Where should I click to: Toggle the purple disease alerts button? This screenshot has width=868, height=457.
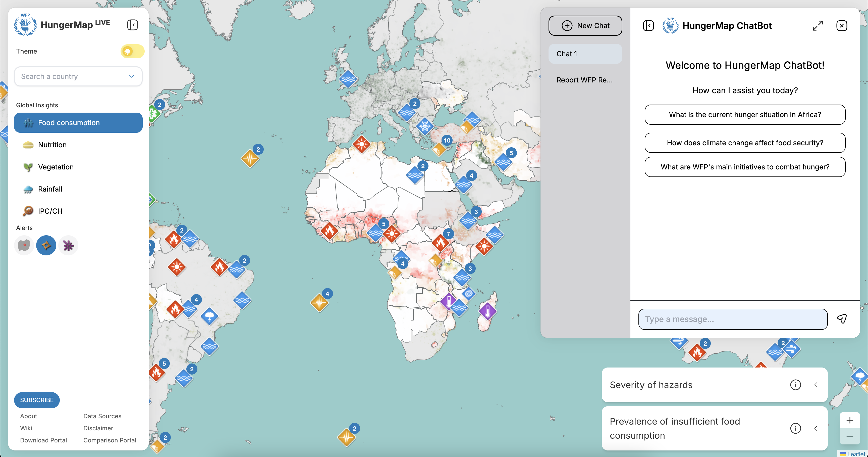coord(68,245)
